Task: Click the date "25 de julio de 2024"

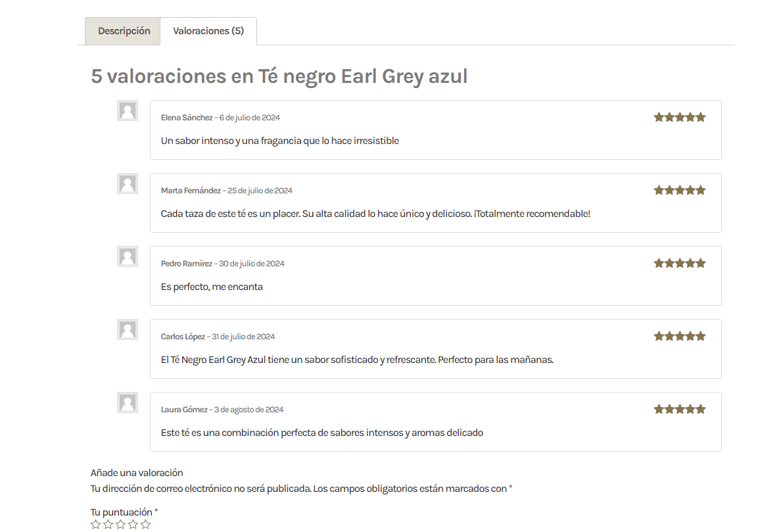Action: click(260, 191)
